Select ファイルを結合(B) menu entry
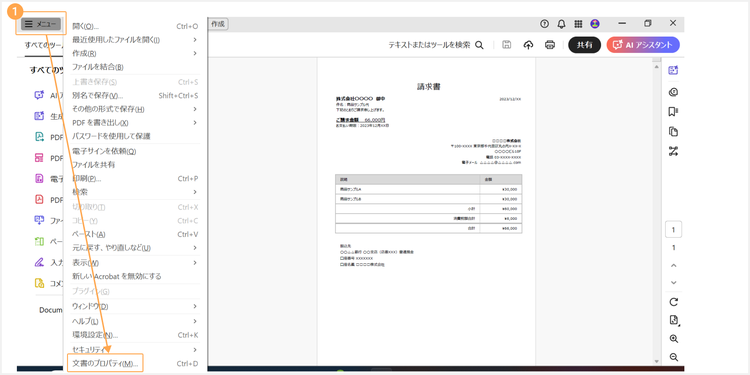Screen dimensions: 750x375 point(135,67)
